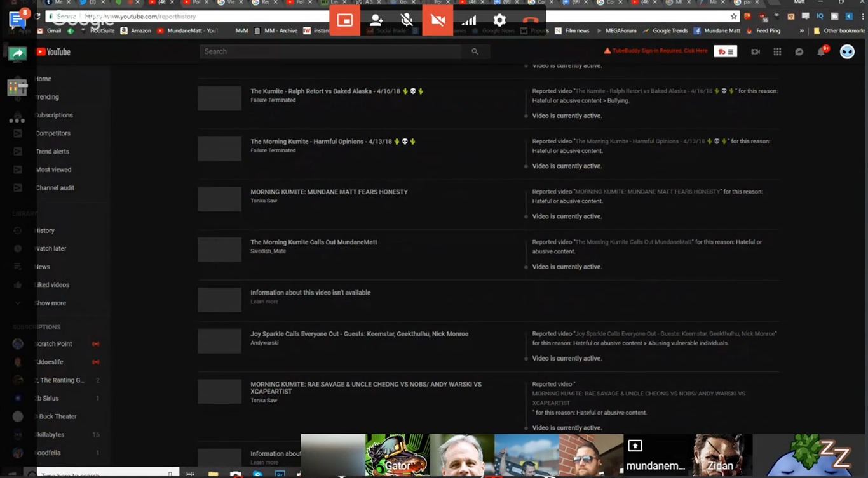Image resolution: width=868 pixels, height=478 pixels.
Task: Go to Home in YouTube sidebar
Action: click(43, 79)
